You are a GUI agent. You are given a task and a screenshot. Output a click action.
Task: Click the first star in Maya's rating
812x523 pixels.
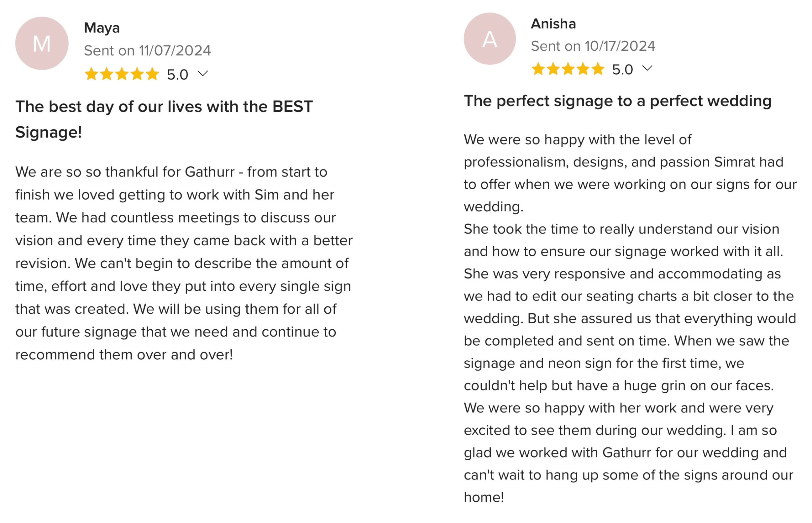point(91,74)
